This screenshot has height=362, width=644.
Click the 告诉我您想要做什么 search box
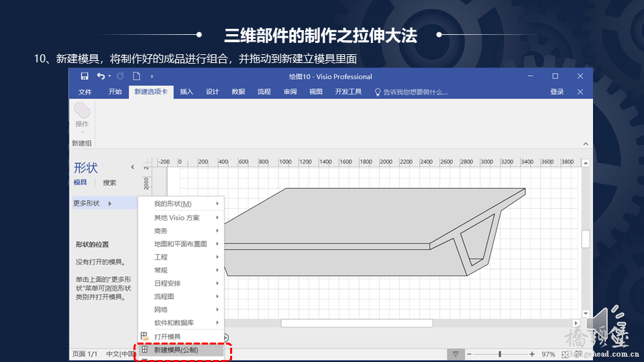[416, 93]
